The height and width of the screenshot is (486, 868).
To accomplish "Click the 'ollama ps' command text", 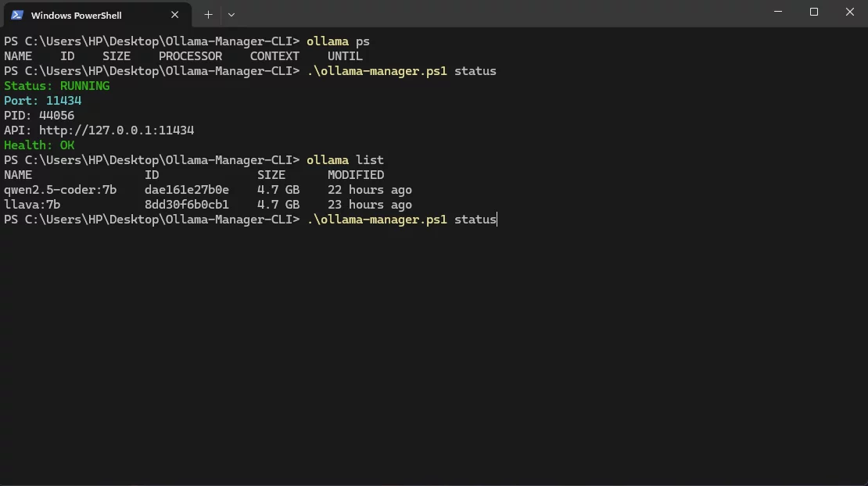I will pos(338,41).
